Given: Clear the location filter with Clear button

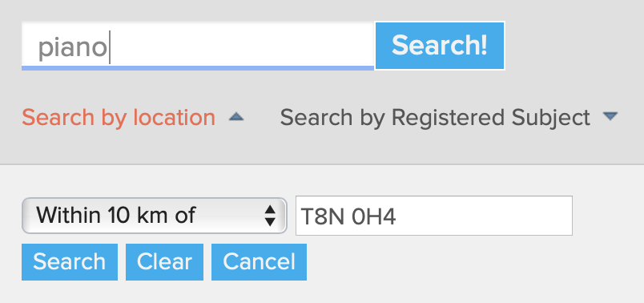Looking at the screenshot, I should [x=164, y=262].
